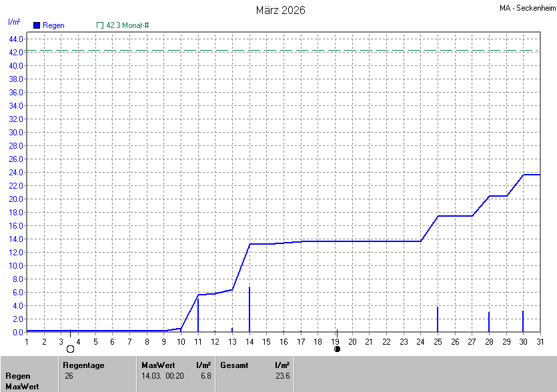This screenshot has height=392, width=557.
Task: Select the tallest rain bar on day 14
Action: [249, 309]
